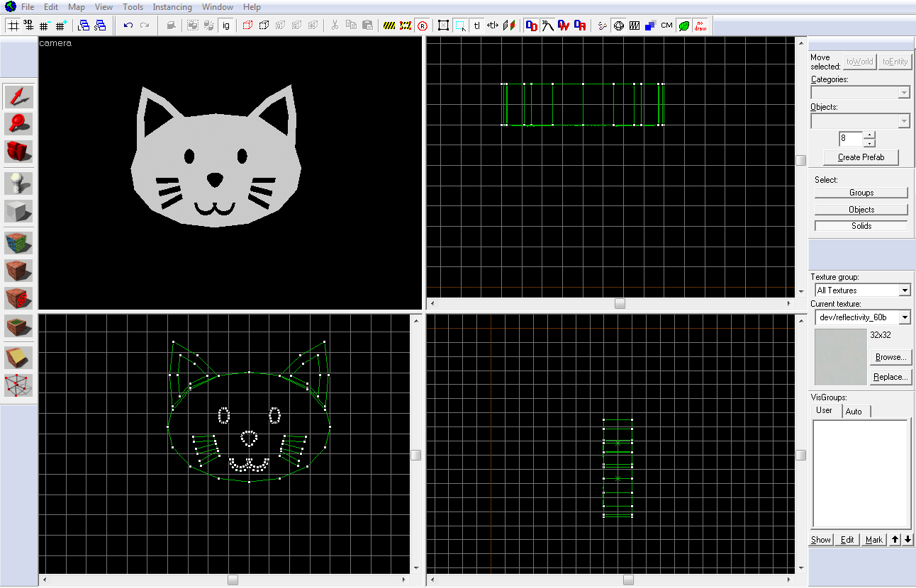This screenshot has width=916, height=588.
Task: Click the Group selected objects icon
Action: [x=192, y=26]
